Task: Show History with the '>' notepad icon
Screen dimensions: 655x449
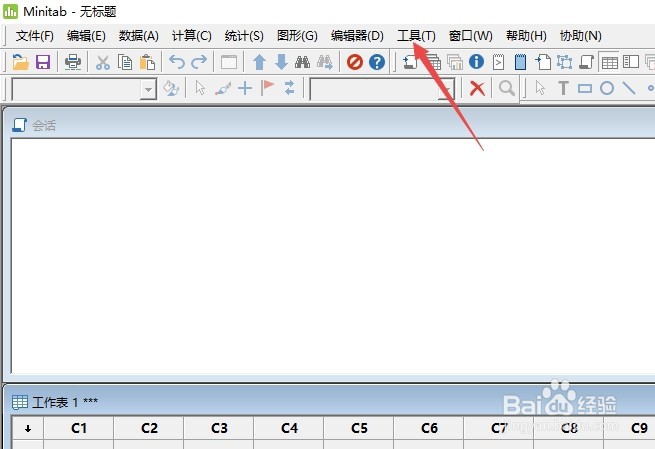Action: pos(498,62)
